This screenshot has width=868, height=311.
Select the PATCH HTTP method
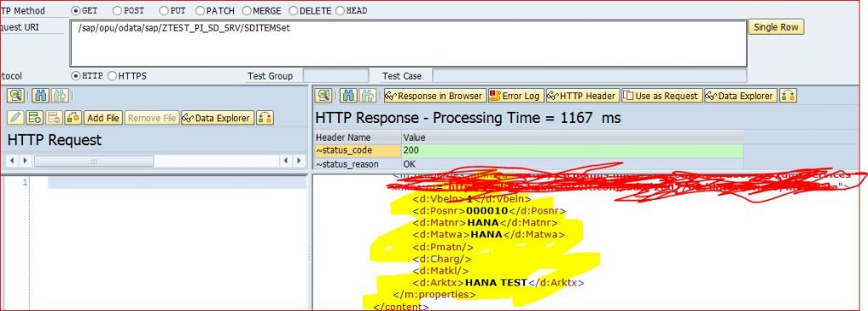tap(200, 10)
